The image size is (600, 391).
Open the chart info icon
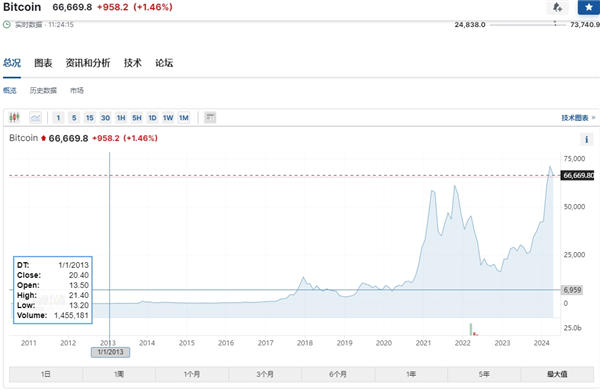tap(586, 140)
